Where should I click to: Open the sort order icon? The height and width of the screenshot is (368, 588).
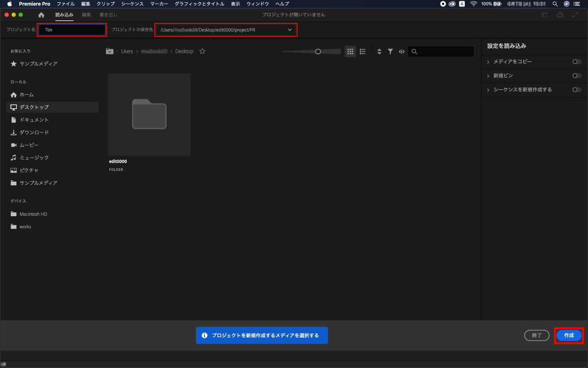point(379,52)
